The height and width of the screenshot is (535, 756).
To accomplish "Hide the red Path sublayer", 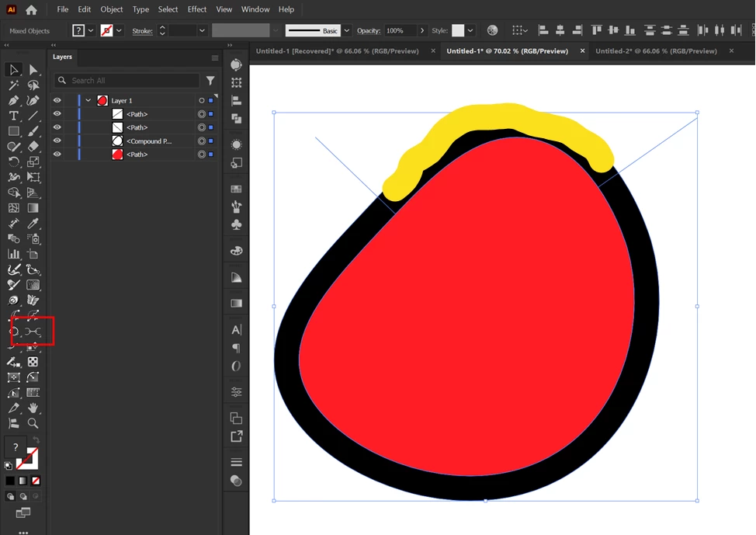I will click(57, 155).
